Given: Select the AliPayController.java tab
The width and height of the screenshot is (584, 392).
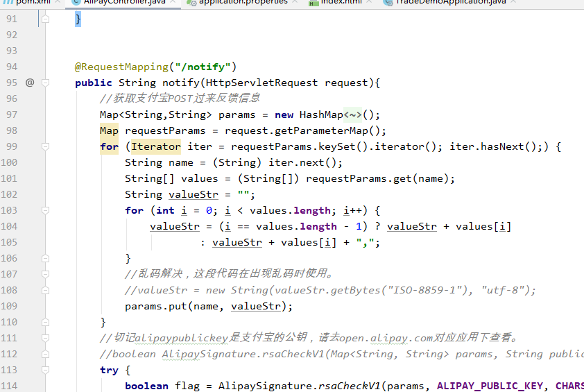Looking at the screenshot, I should pyautogui.click(x=124, y=2).
